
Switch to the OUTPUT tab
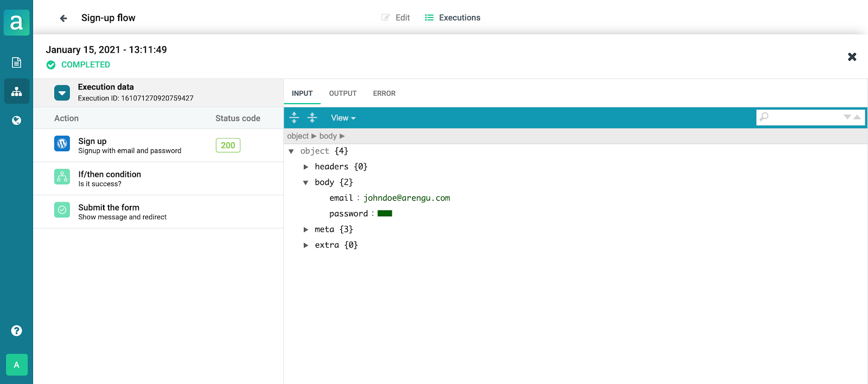click(x=342, y=93)
